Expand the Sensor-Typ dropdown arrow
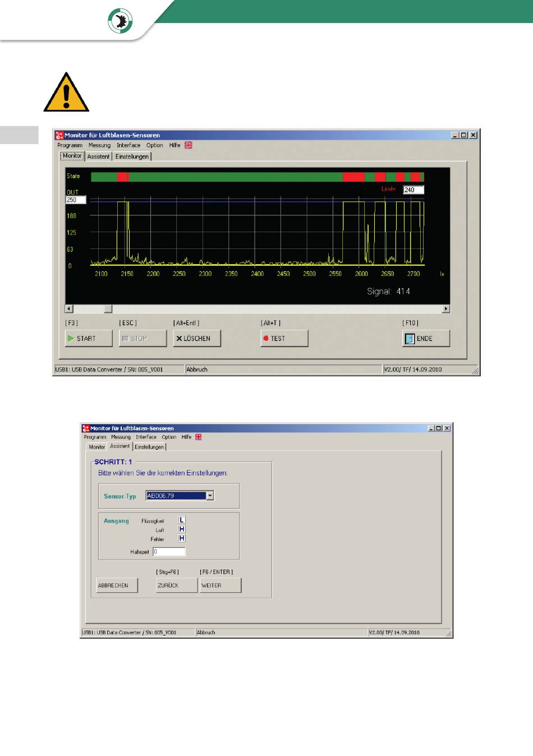Image resolution: width=533 pixels, height=756 pixels. (210, 496)
